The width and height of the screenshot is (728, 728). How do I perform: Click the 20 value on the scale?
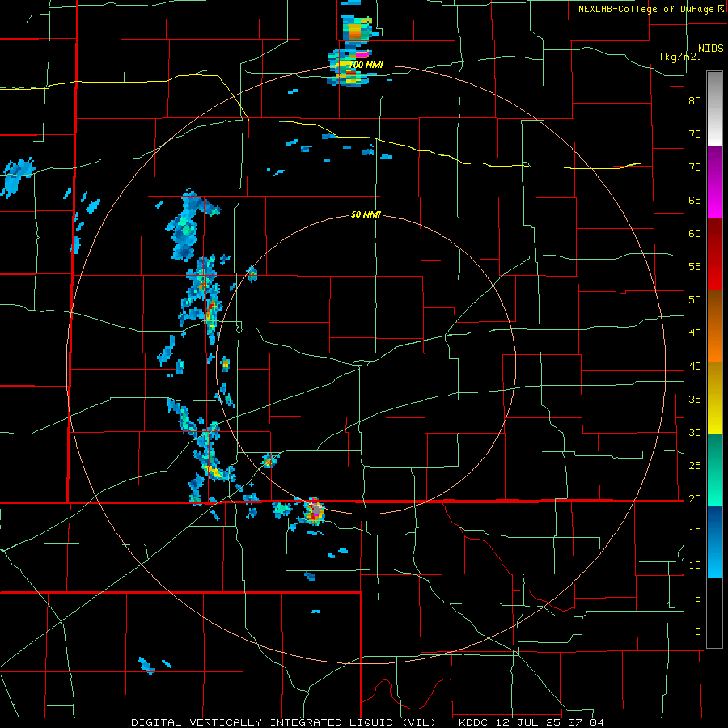695,498
